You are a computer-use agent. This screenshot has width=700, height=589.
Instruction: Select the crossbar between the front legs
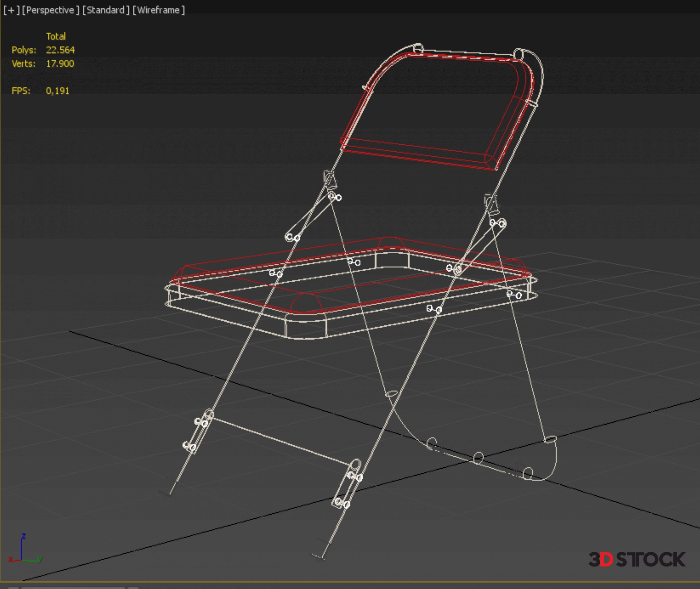[x=281, y=440]
